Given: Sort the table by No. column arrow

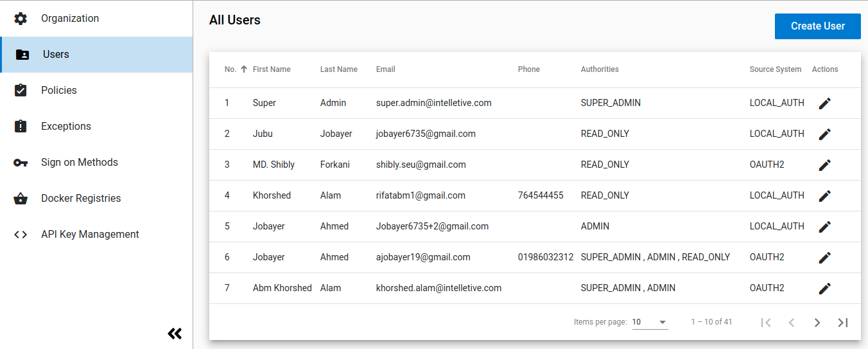Looking at the screenshot, I should pos(244,69).
